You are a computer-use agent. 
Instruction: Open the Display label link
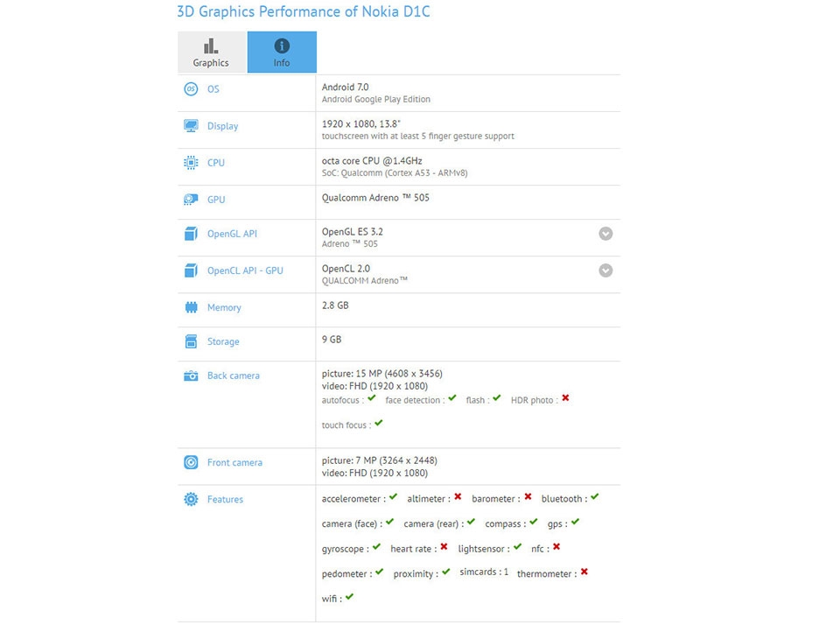(x=223, y=126)
